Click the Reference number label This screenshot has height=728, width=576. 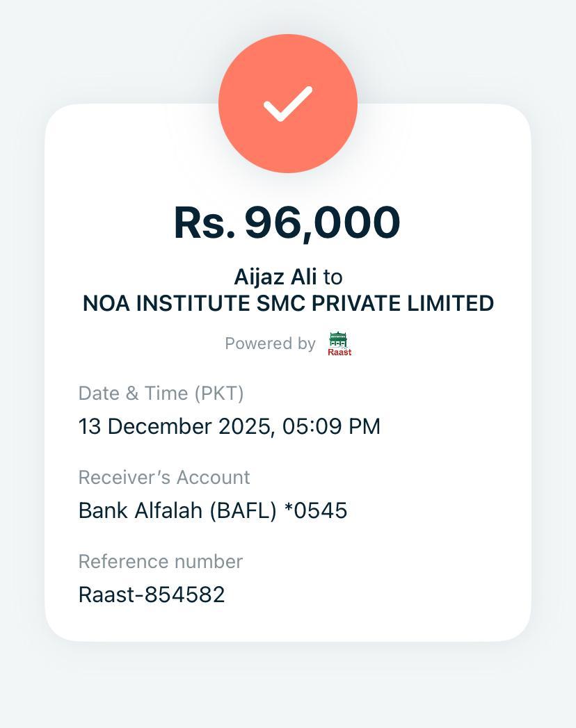[x=160, y=562]
